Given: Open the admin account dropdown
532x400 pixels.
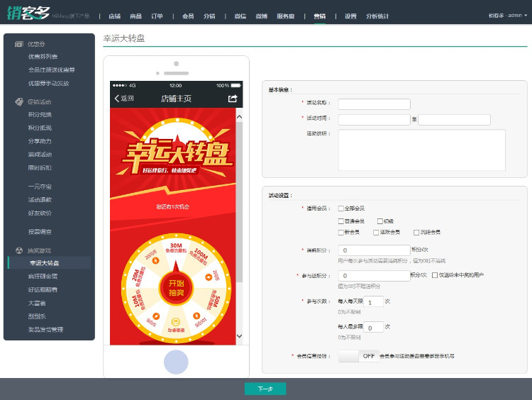Looking at the screenshot, I should tap(508, 16).
